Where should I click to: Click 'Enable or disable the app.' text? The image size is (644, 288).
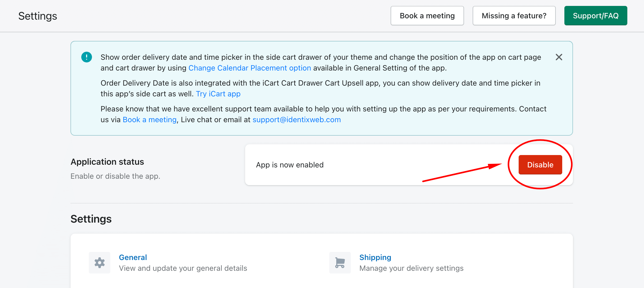(115, 176)
